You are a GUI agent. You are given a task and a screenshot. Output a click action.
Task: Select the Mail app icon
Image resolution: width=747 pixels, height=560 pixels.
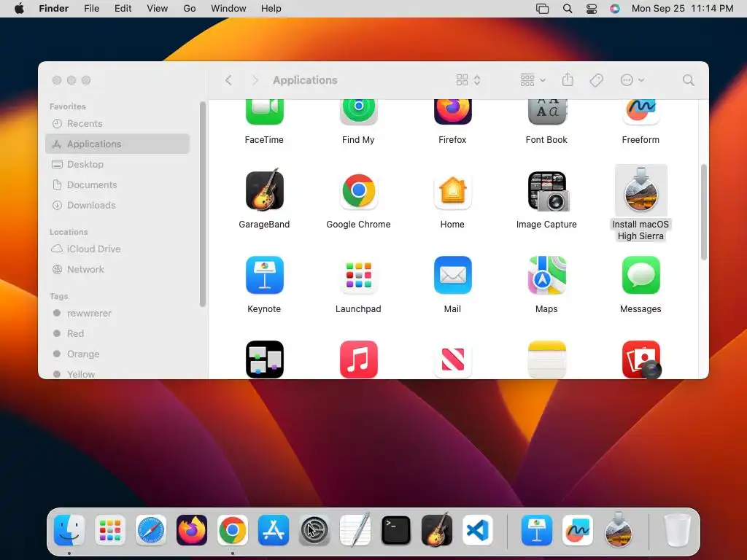point(452,275)
